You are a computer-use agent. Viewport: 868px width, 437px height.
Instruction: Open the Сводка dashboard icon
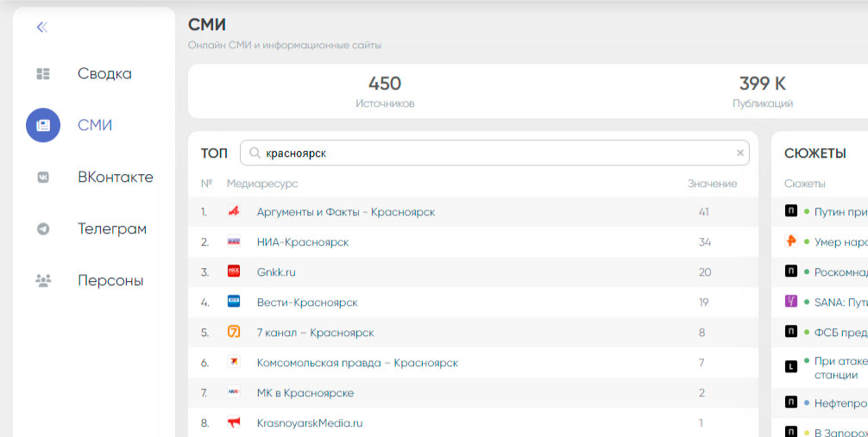[43, 74]
